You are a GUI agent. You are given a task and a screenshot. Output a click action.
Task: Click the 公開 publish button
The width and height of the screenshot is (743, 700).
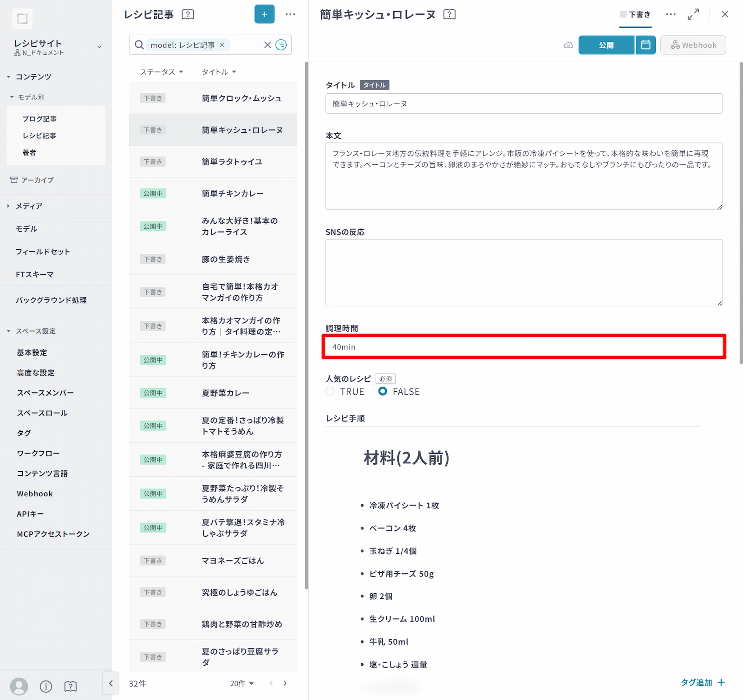click(606, 45)
